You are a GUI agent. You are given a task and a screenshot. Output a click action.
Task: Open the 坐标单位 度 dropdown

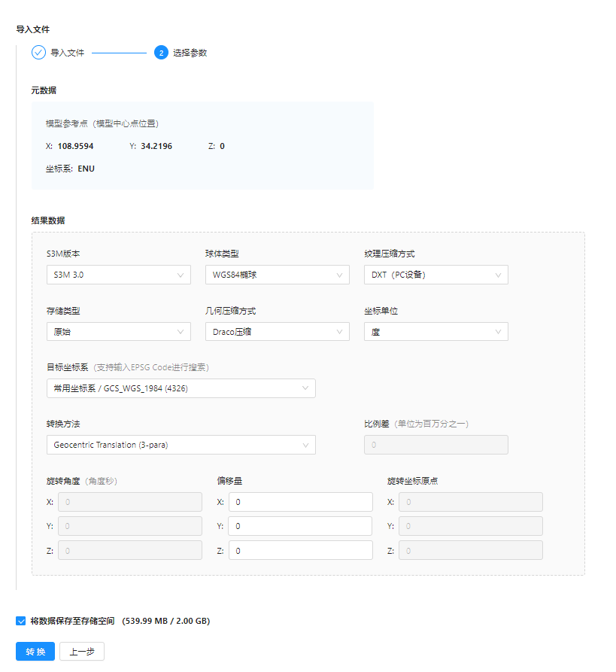(435, 332)
